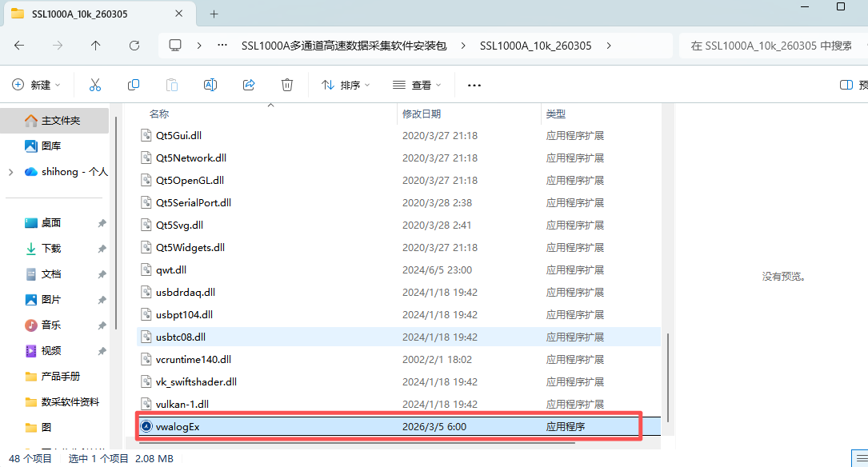The height and width of the screenshot is (467, 868).
Task: Click the Cut scissors icon in toolbar
Action: coord(94,85)
